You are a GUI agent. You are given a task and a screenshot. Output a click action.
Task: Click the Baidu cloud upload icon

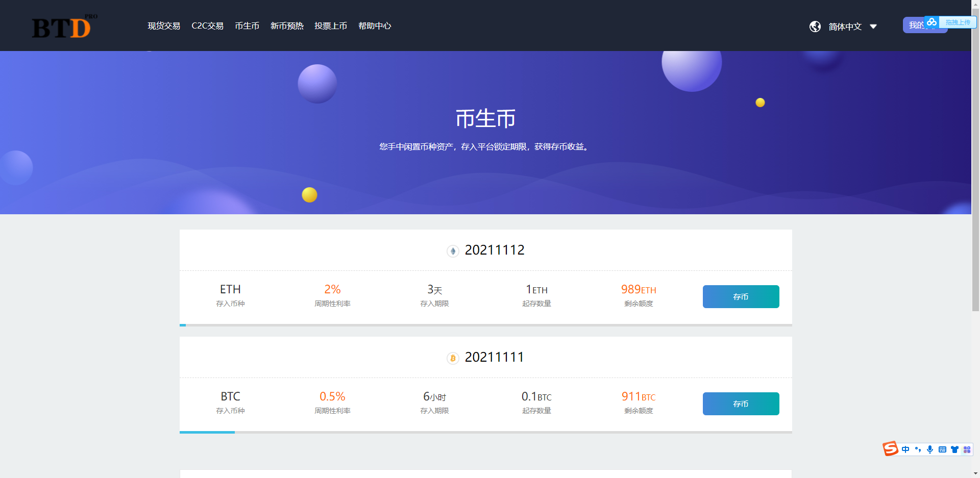click(x=932, y=22)
